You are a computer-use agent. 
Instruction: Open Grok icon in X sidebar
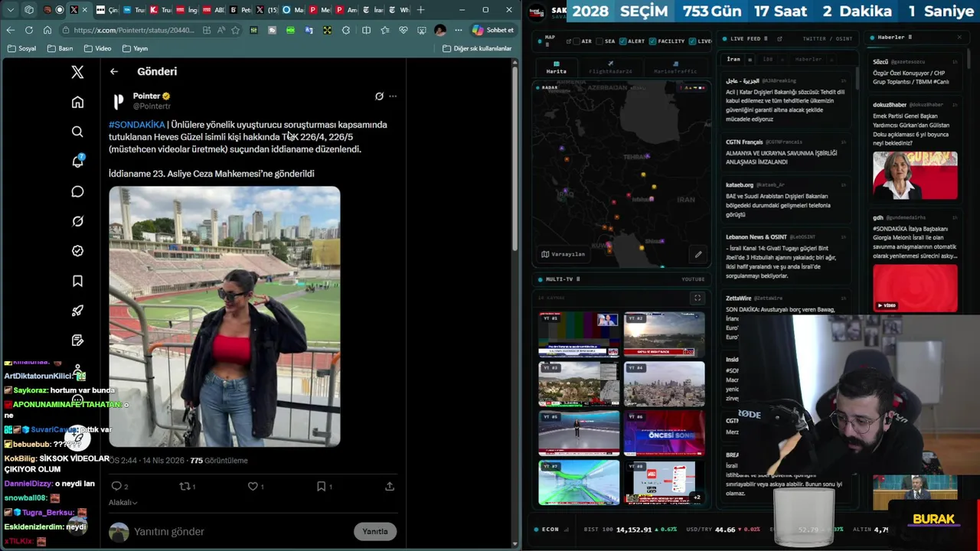point(77,221)
